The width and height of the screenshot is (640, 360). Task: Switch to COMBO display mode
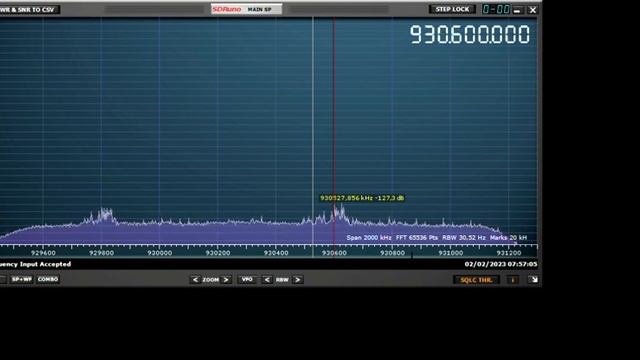click(x=48, y=280)
